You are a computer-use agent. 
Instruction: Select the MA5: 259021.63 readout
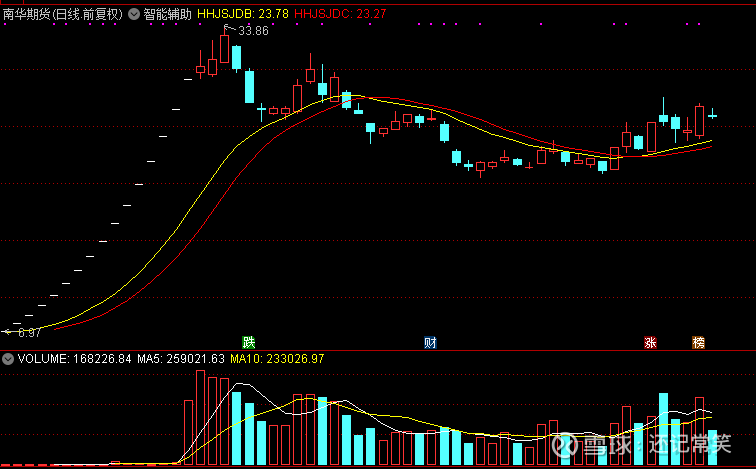[181, 359]
